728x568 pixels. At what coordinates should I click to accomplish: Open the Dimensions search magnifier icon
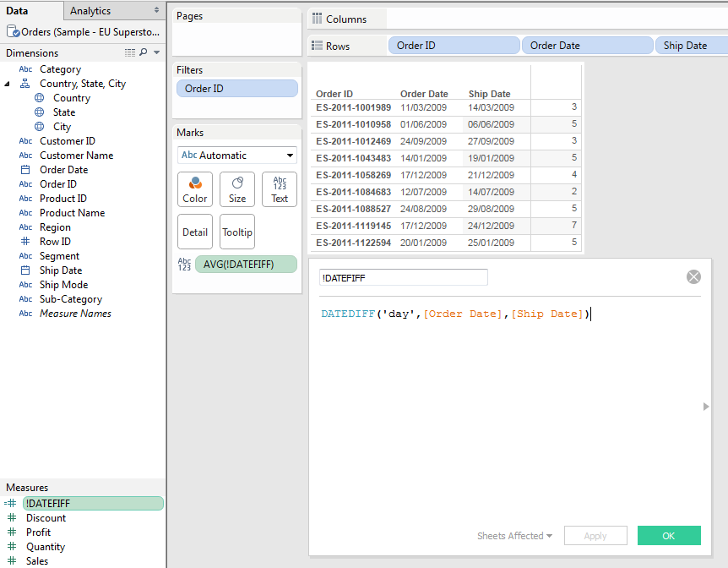click(143, 52)
